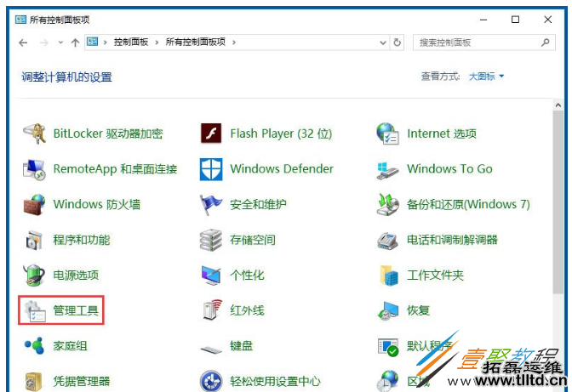Viewport: 572px width, 392px height.
Task: Open the Internet 选项 globe icon
Action: point(387,134)
